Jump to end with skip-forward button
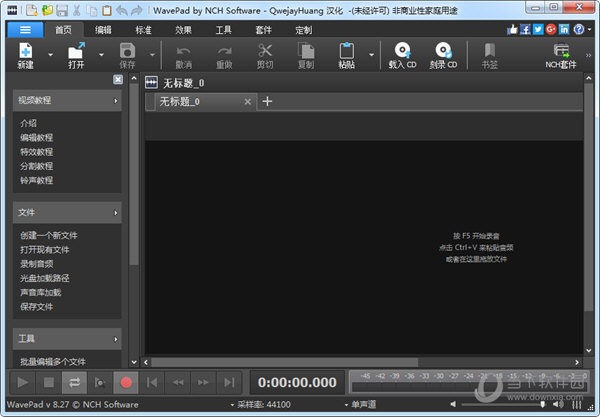 [x=229, y=382]
